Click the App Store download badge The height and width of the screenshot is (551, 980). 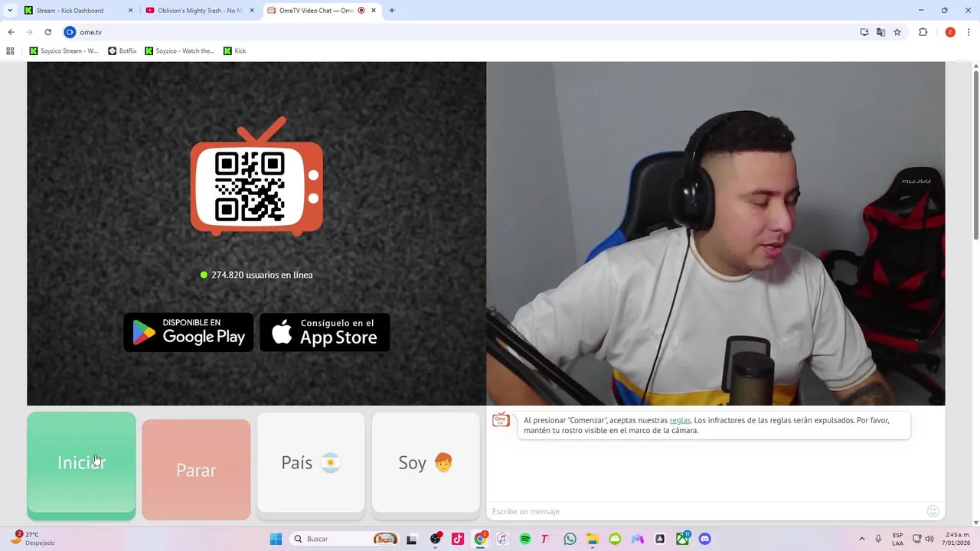point(325,332)
